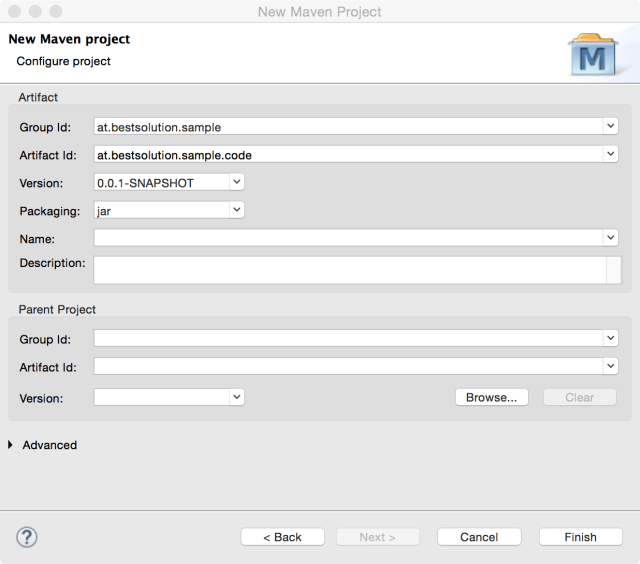The image size is (640, 564).
Task: Close the New Maven Project window
Action: 13,12
